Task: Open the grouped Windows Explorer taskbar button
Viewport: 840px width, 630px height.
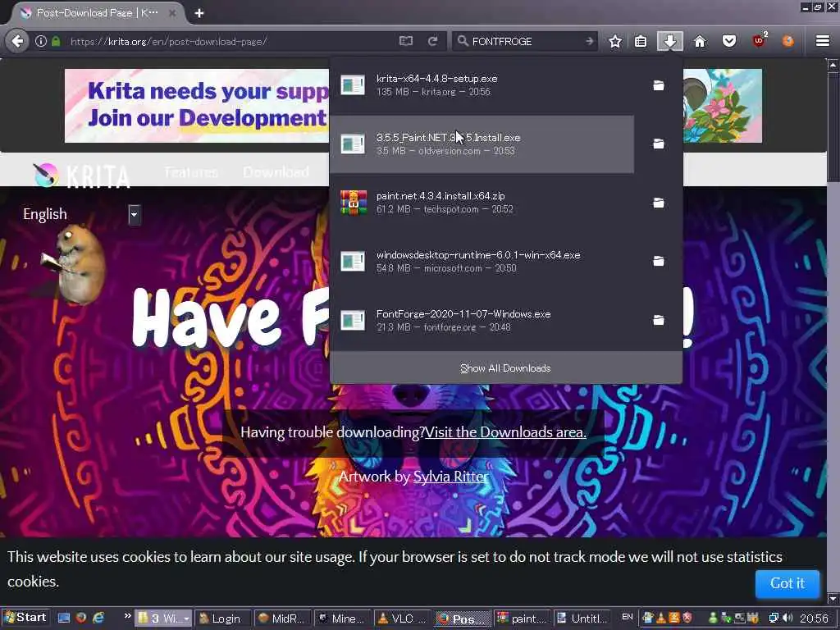Action: click(163, 619)
